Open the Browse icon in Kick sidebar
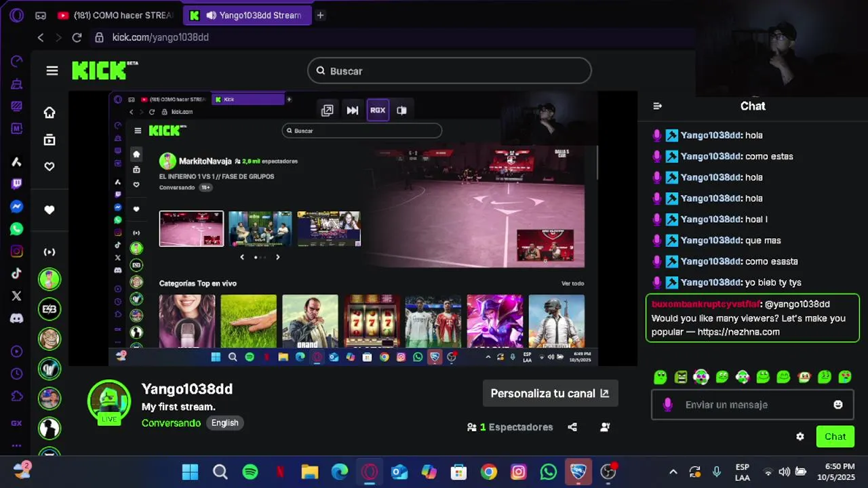The width and height of the screenshot is (868, 488). click(x=50, y=140)
